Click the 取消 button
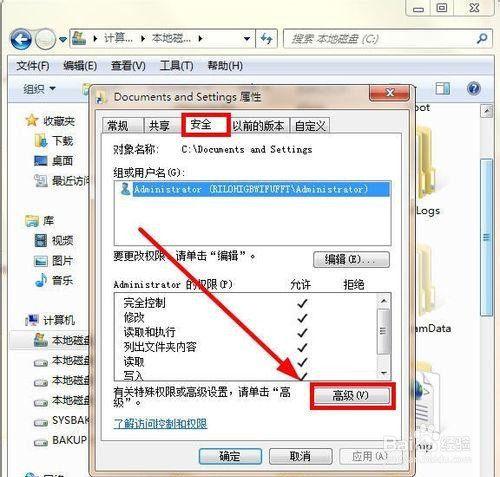The height and width of the screenshot is (477, 500). point(300,456)
